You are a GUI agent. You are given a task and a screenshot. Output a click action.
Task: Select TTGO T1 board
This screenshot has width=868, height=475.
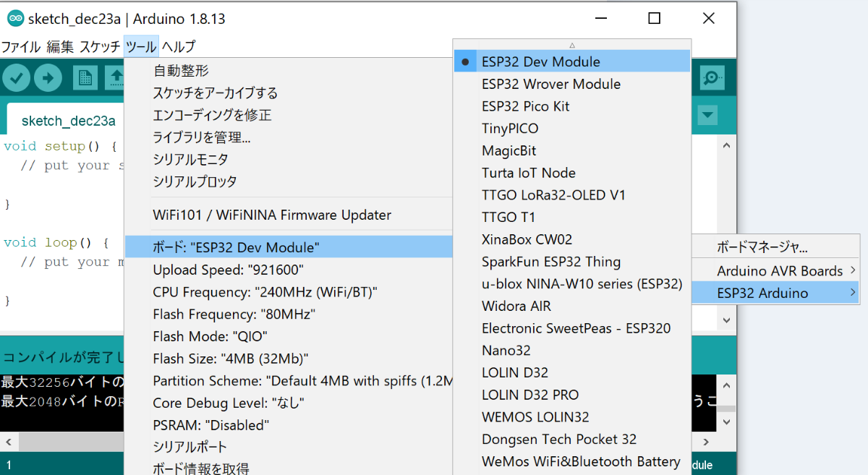click(x=572, y=217)
